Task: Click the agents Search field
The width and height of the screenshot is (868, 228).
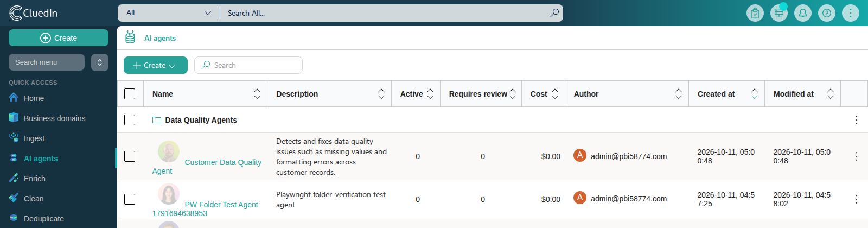Action: pyautogui.click(x=248, y=65)
